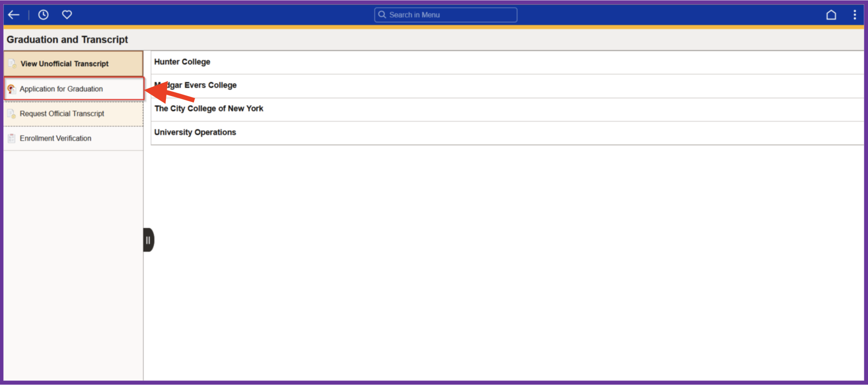Click the back arrow icon
868x386 pixels.
tap(14, 15)
